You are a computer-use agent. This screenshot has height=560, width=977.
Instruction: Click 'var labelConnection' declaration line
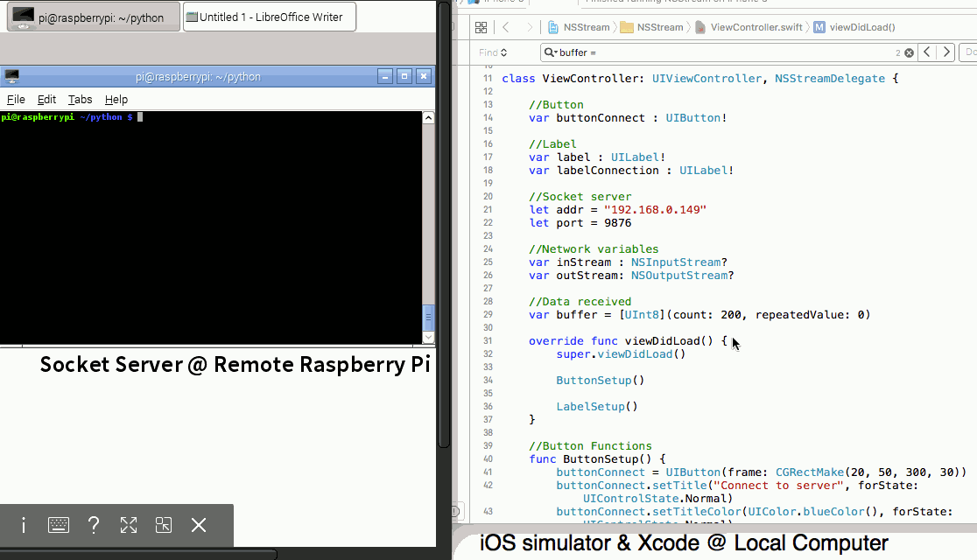point(631,170)
